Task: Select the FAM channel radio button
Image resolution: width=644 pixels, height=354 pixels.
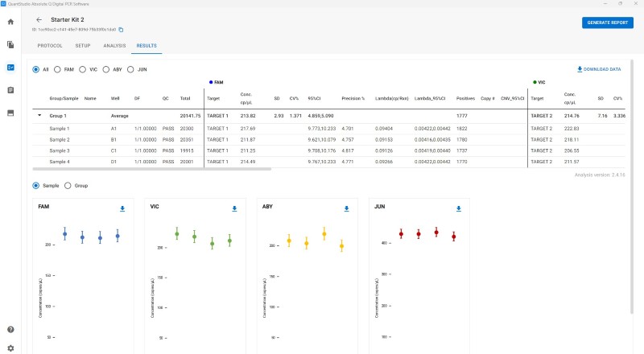Action: click(x=57, y=69)
